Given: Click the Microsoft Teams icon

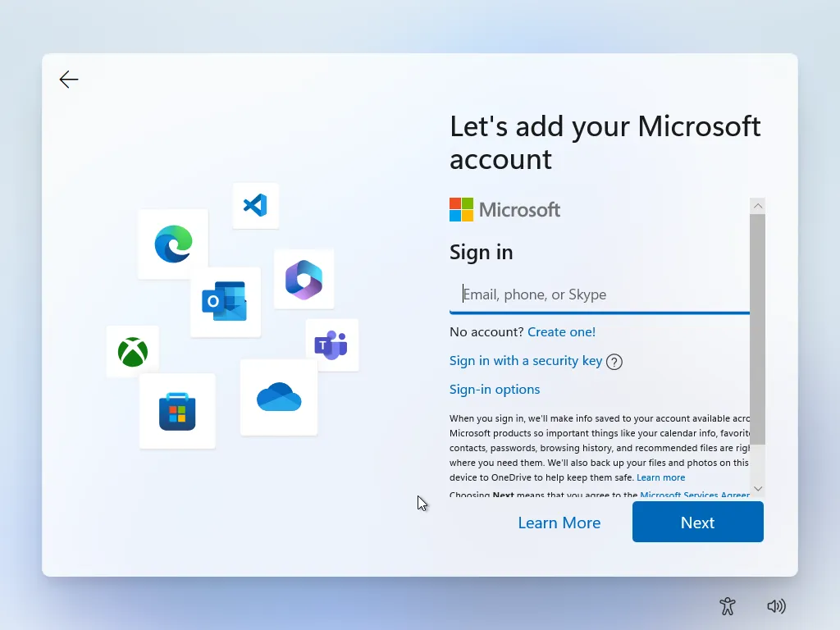Looking at the screenshot, I should [x=333, y=345].
